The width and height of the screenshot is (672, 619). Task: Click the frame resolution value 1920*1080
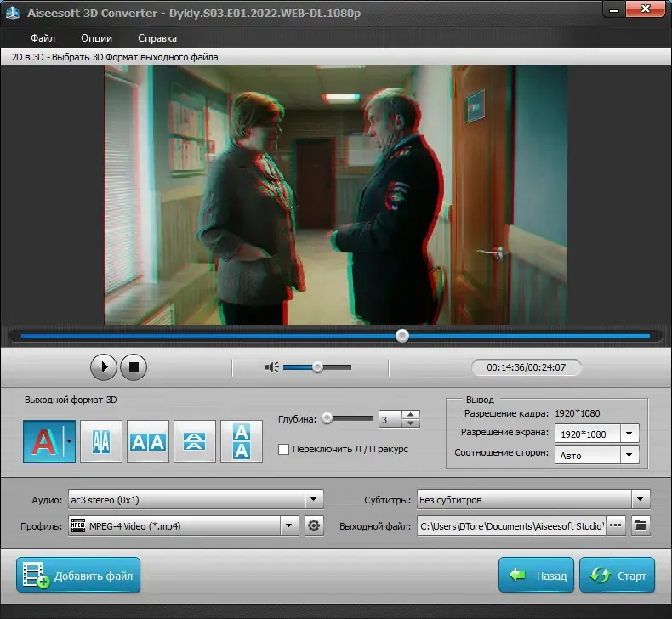[578, 413]
